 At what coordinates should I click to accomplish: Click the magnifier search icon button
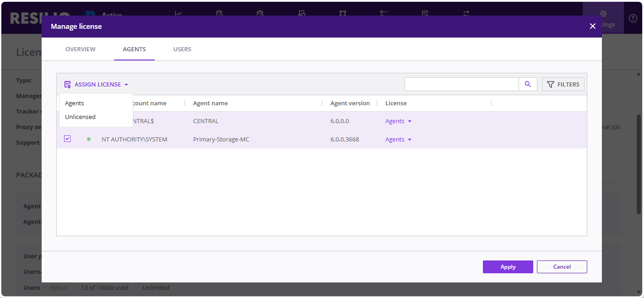(x=528, y=84)
